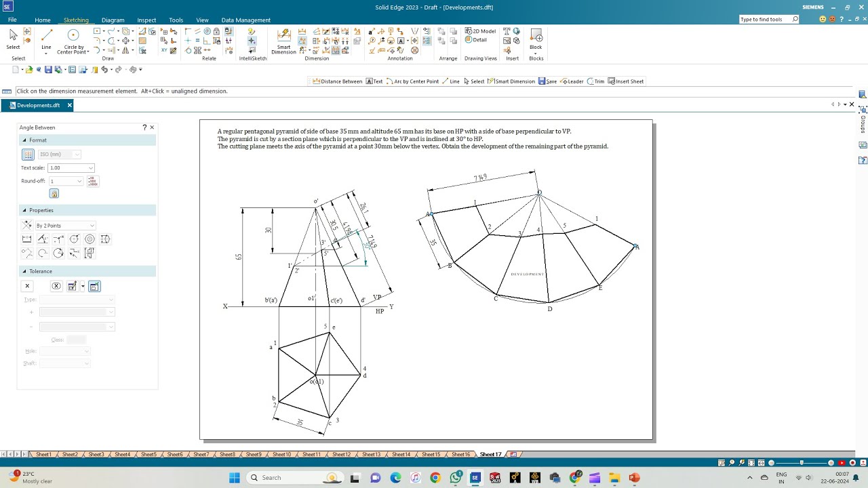Close the Developments.dft document tab

click(x=69, y=105)
